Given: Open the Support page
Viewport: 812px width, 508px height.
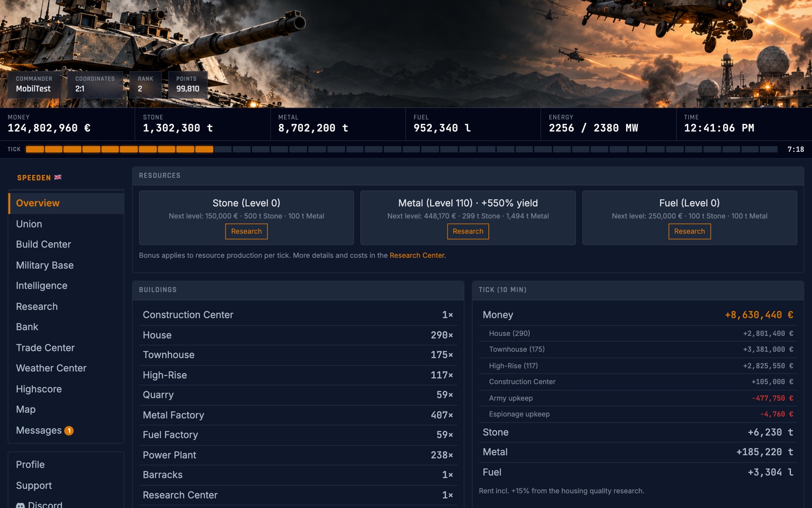Looking at the screenshot, I should 66,485.
